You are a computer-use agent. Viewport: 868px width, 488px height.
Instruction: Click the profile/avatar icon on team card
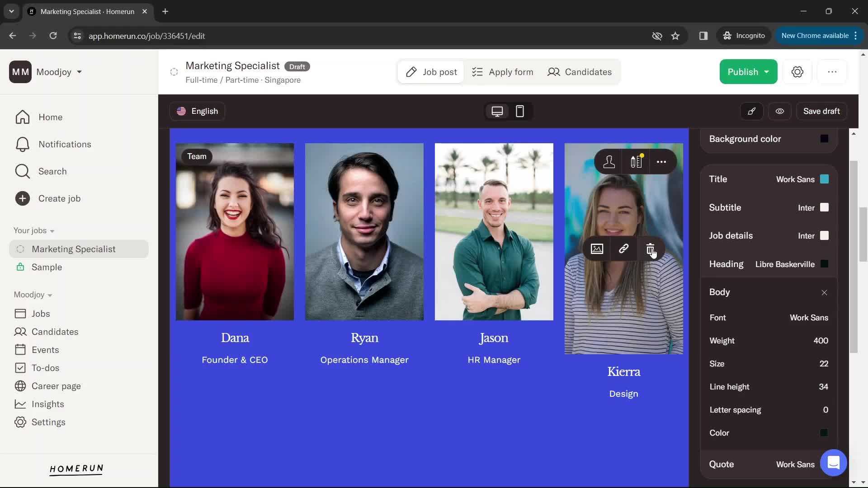(x=609, y=161)
